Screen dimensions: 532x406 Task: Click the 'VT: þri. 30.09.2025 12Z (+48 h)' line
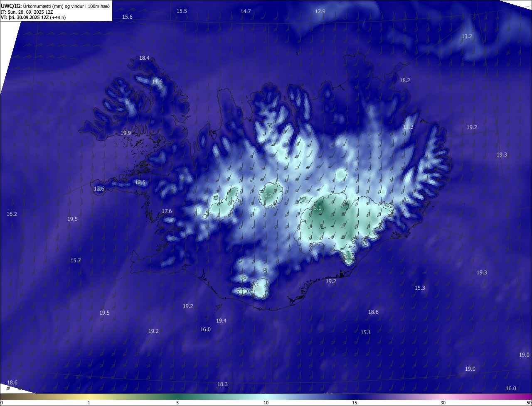point(33,17)
